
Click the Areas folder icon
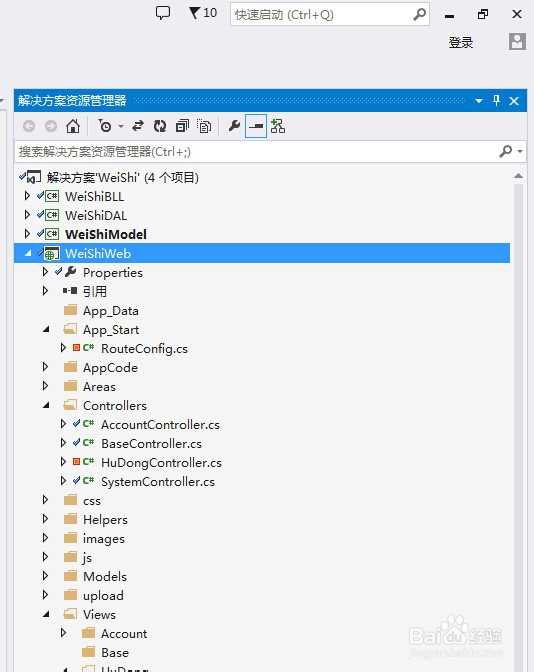click(70, 386)
